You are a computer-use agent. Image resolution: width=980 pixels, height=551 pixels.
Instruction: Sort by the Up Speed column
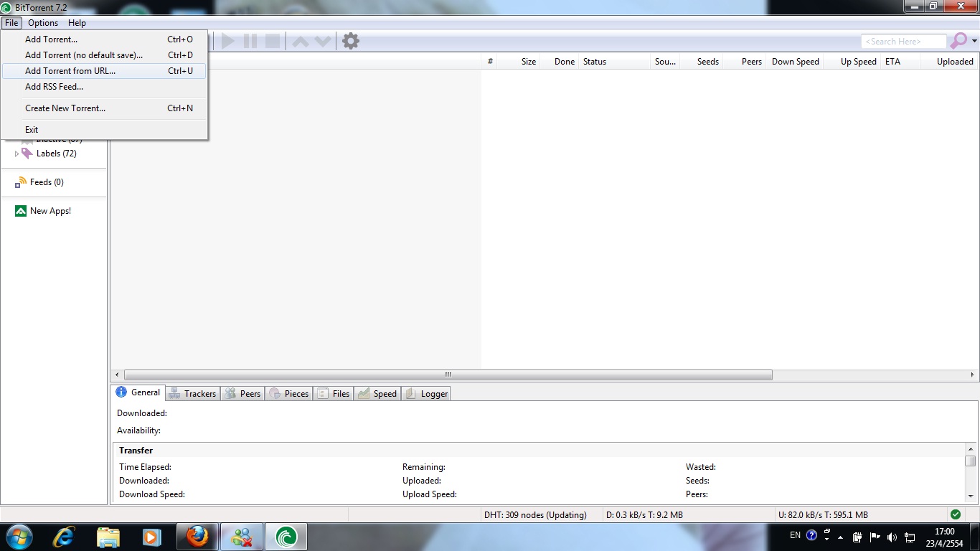pyautogui.click(x=852, y=62)
